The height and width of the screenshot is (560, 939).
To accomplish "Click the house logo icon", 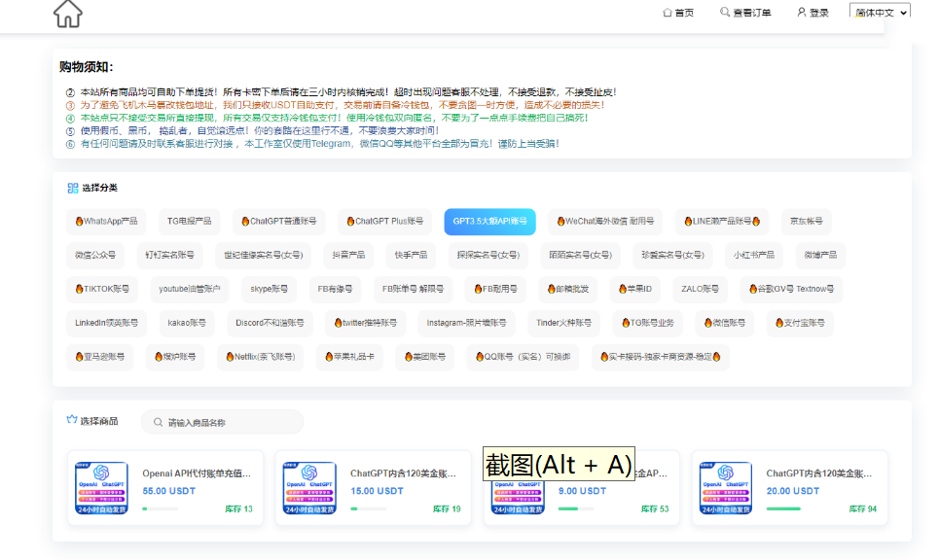I will tap(68, 14).
